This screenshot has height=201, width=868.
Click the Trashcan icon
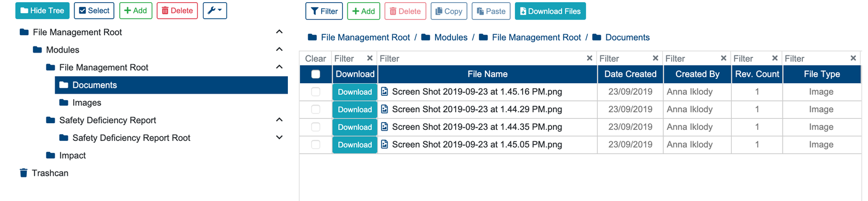tap(24, 173)
